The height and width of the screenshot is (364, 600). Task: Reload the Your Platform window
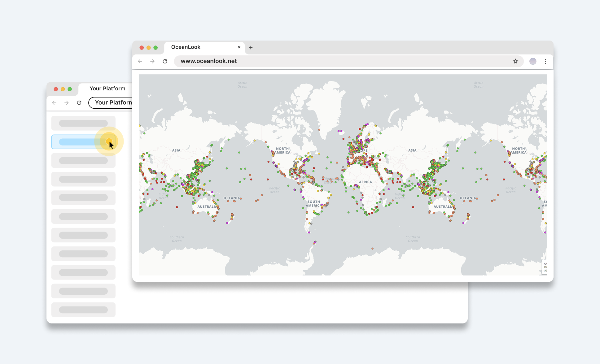(x=79, y=103)
